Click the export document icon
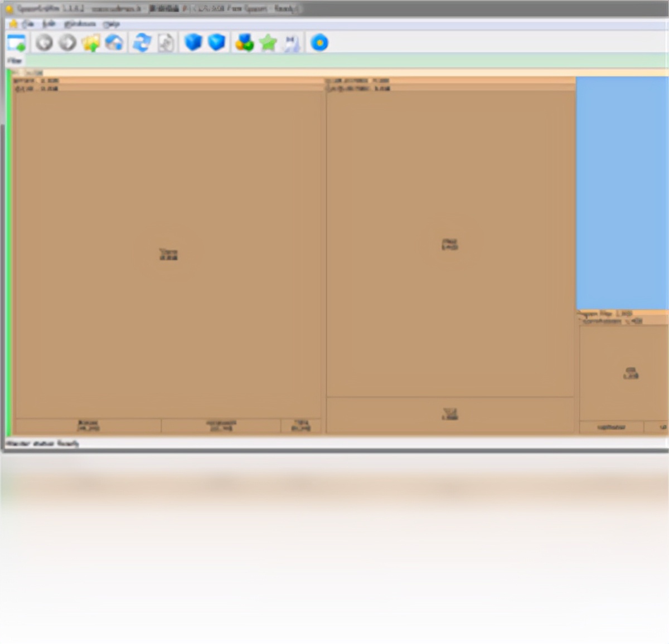 click(x=166, y=42)
